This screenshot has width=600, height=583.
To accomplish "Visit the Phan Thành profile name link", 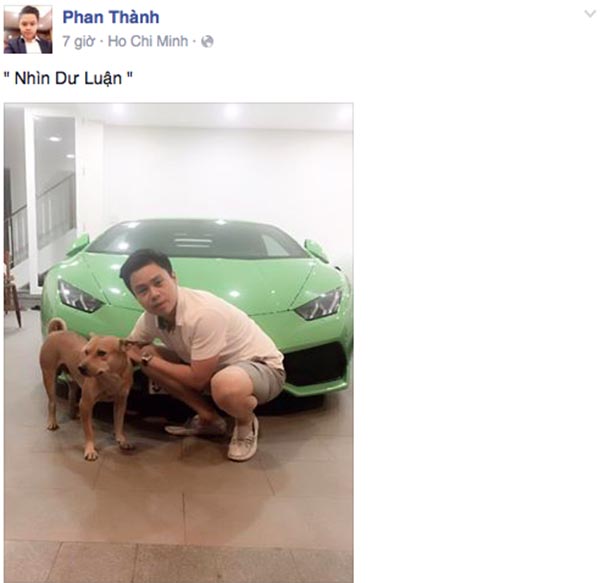I will 111,17.
